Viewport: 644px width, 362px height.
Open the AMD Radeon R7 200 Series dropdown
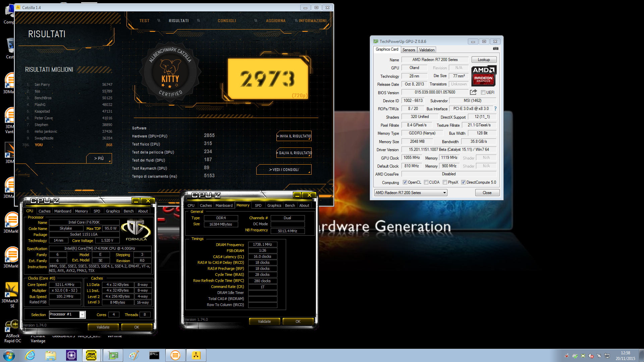coord(411,193)
